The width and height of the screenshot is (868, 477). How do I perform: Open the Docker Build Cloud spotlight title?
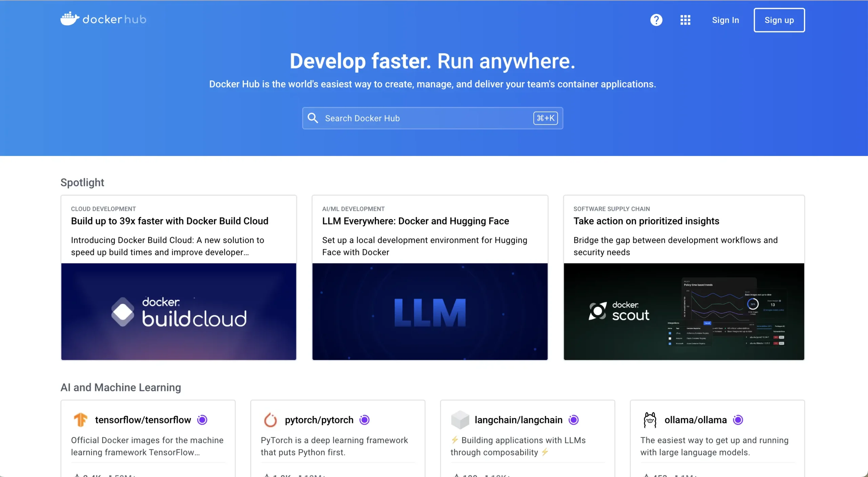170,221
